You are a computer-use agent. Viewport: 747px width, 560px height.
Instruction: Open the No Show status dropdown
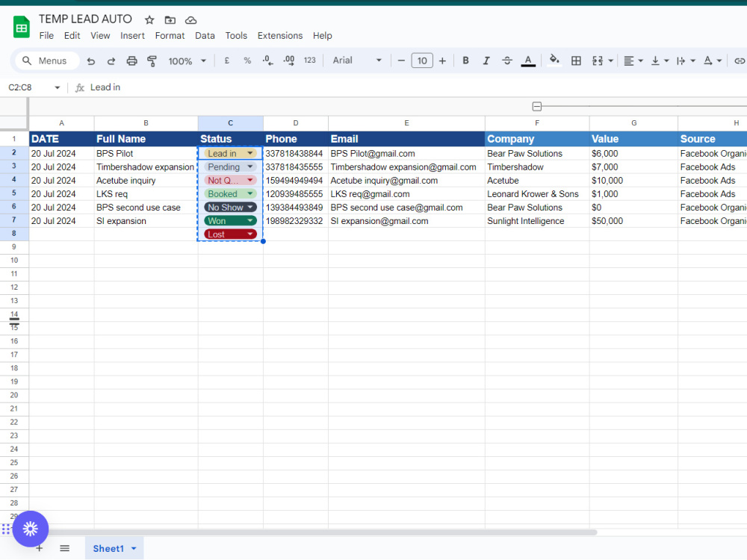coord(249,207)
